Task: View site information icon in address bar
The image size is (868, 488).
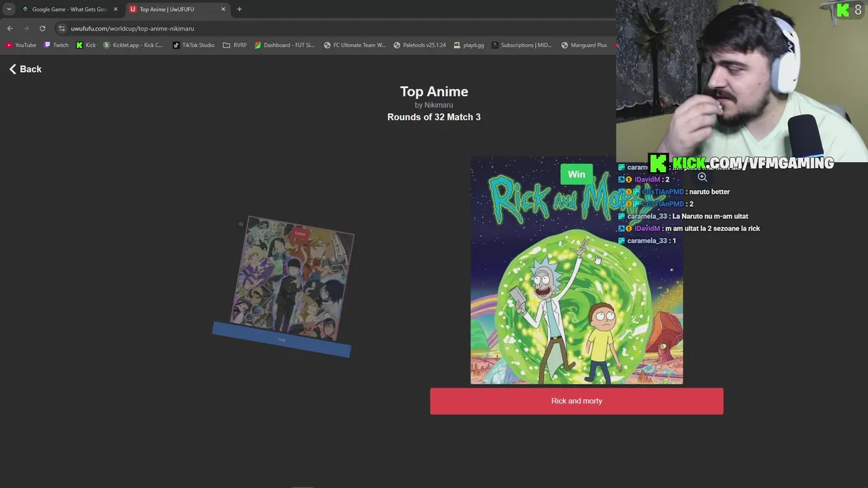Action: [x=62, y=28]
